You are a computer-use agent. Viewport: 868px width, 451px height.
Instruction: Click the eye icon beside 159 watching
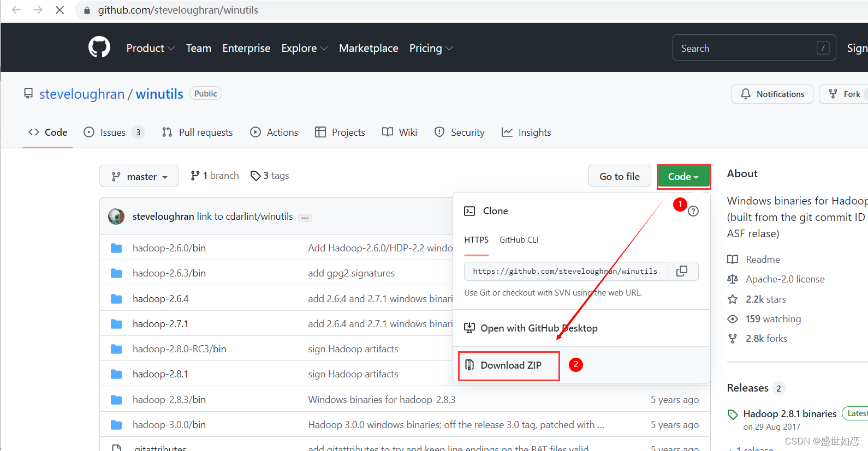pyautogui.click(x=733, y=319)
